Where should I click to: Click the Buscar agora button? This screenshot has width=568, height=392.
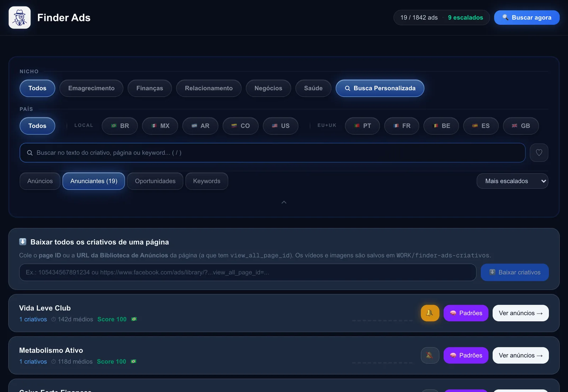click(x=527, y=17)
